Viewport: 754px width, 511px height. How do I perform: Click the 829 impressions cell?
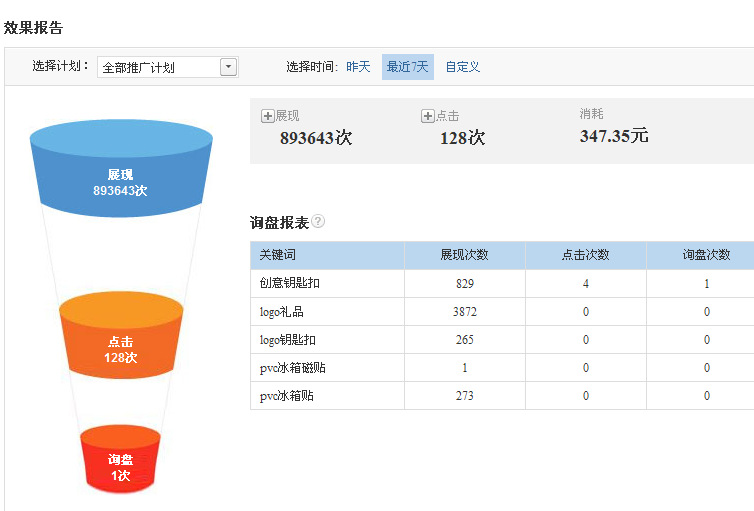pyautogui.click(x=465, y=284)
